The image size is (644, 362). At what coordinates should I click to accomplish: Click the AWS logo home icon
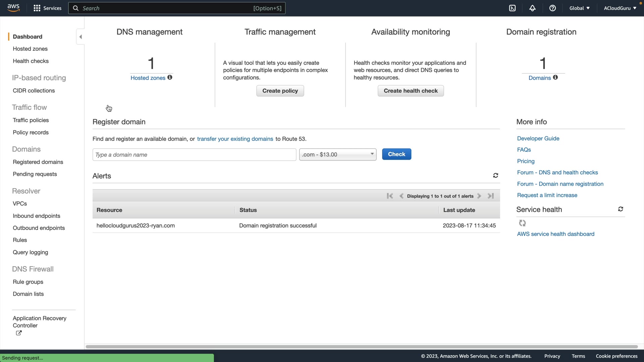[13, 8]
